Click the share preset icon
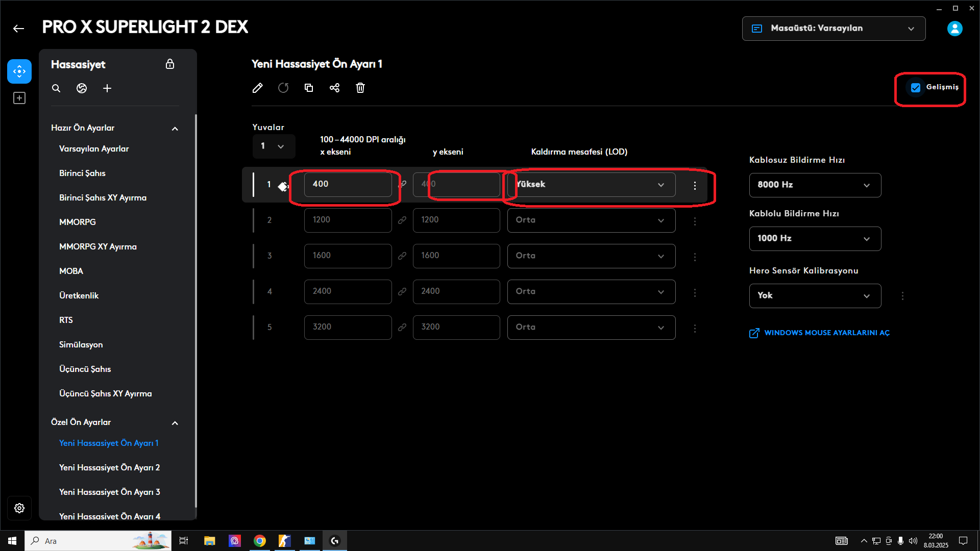This screenshot has height=551, width=980. pos(334,88)
